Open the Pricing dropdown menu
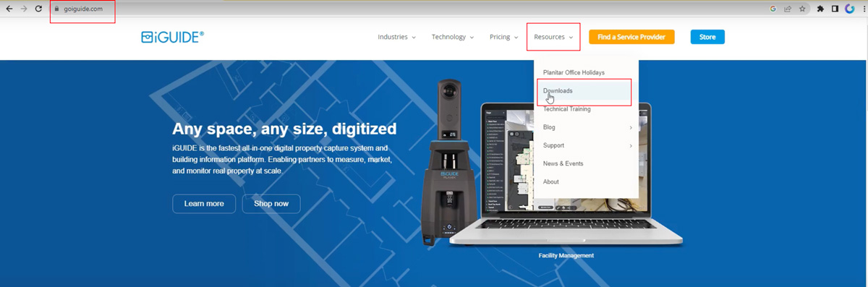Screen dimensions: 868x287 coord(504,37)
